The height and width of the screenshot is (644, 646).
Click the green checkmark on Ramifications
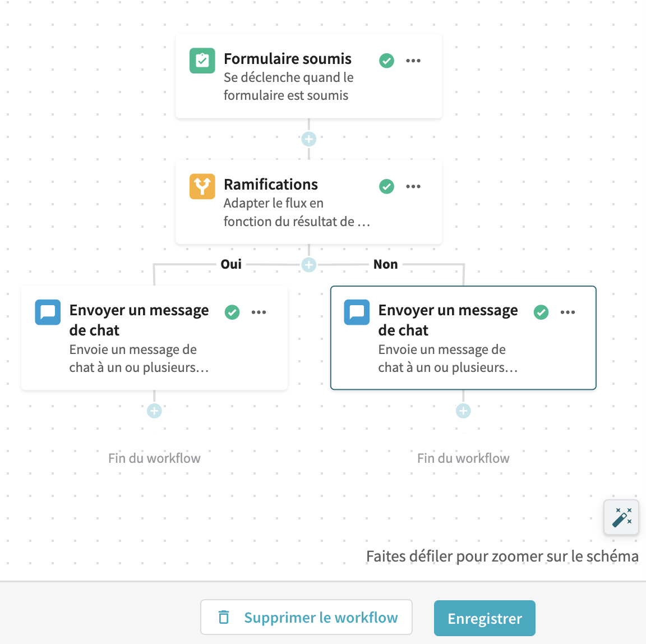pos(386,186)
